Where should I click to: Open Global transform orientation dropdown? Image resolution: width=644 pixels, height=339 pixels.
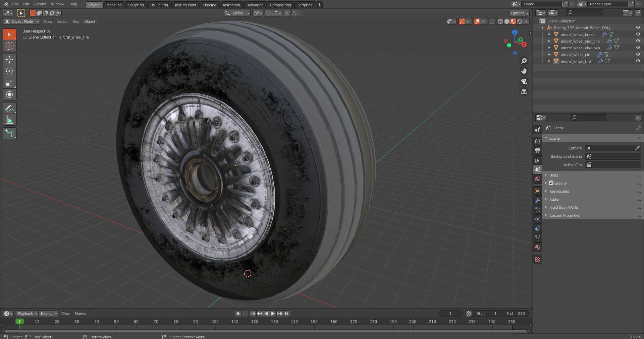pyautogui.click(x=237, y=13)
